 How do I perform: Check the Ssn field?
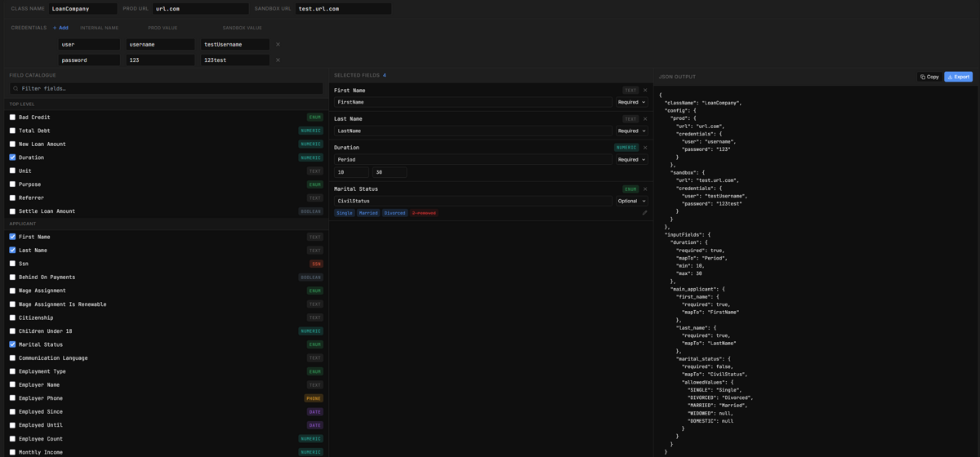(12, 264)
